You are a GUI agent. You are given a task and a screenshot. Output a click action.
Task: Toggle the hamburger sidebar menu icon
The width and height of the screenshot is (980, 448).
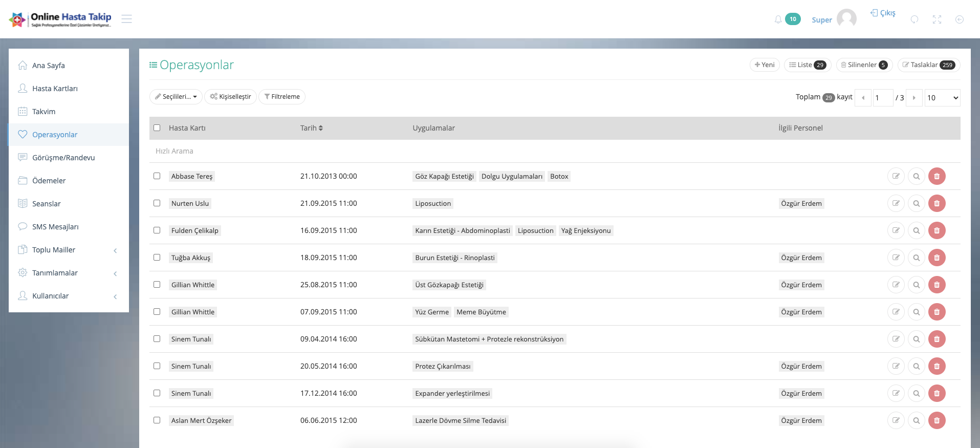127,19
